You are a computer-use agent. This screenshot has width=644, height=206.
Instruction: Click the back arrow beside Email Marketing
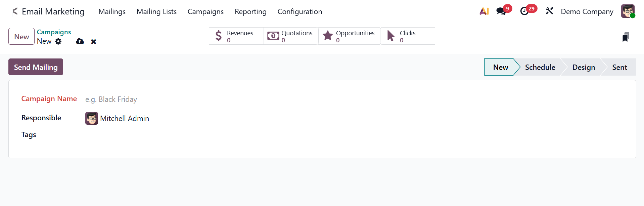click(x=15, y=11)
